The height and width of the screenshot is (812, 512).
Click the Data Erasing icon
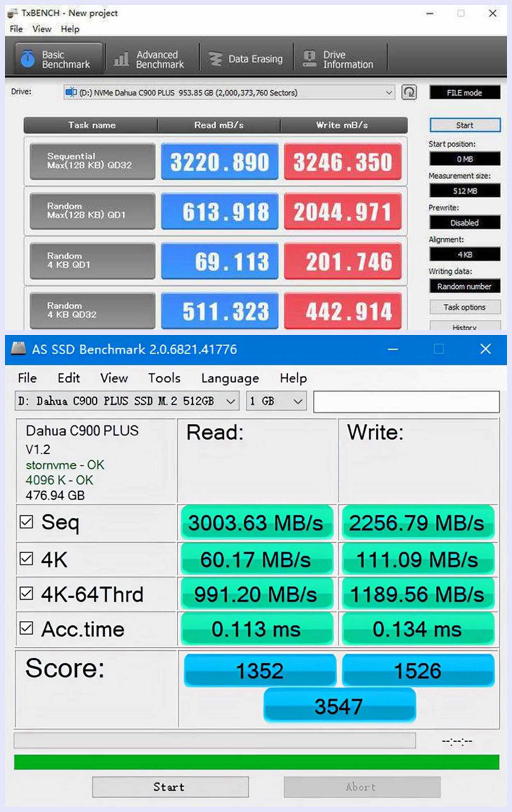(x=215, y=59)
